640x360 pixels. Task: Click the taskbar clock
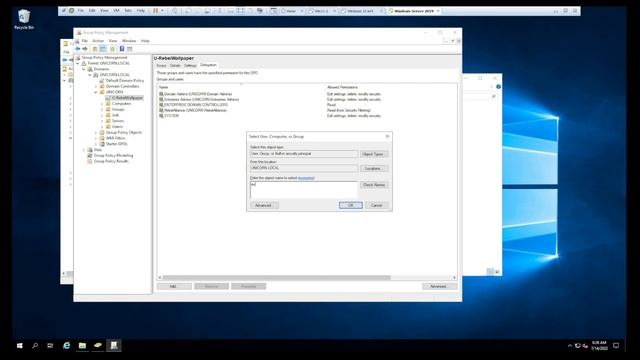(x=599, y=346)
